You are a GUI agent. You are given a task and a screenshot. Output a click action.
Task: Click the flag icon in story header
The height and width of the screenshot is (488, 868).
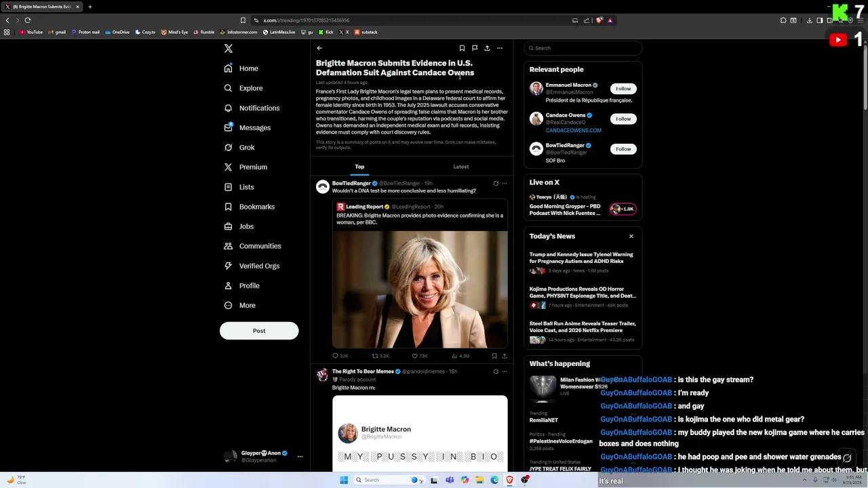tap(475, 48)
